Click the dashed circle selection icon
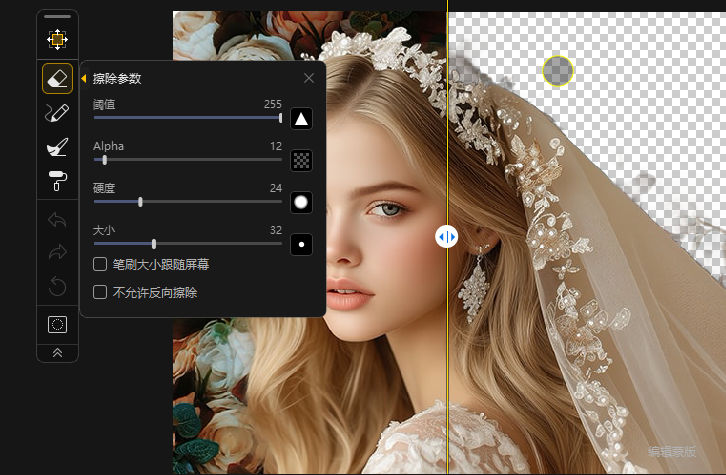726x475 pixels. pyautogui.click(x=57, y=324)
